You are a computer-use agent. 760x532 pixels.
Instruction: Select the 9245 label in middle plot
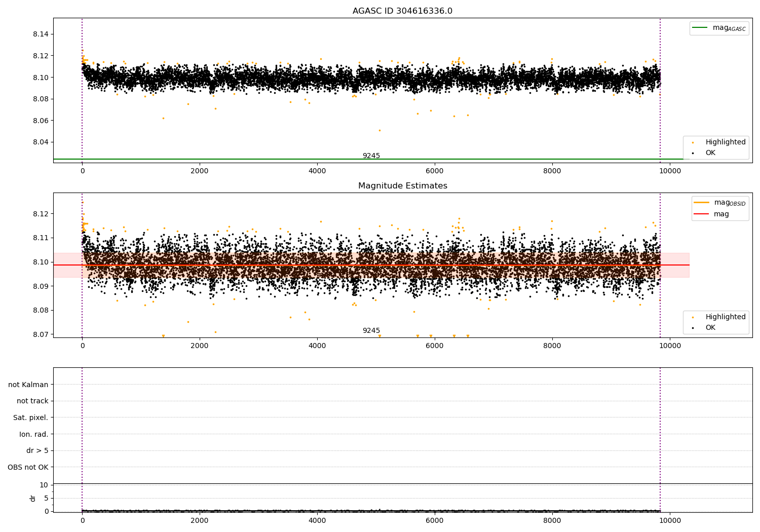pyautogui.click(x=371, y=331)
